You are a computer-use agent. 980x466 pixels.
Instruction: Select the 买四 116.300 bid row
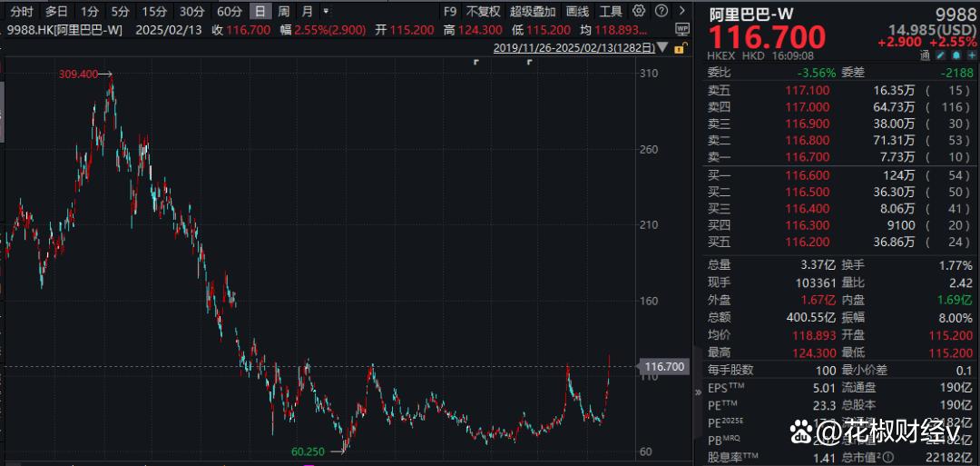pos(840,226)
